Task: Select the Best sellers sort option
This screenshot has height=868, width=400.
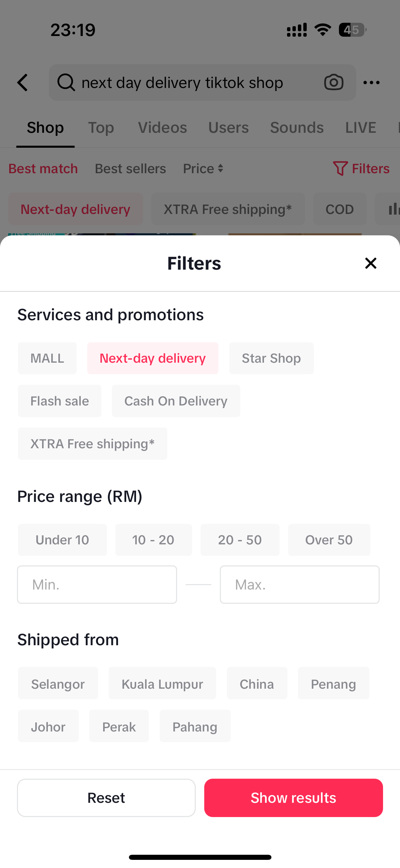Action: [130, 168]
